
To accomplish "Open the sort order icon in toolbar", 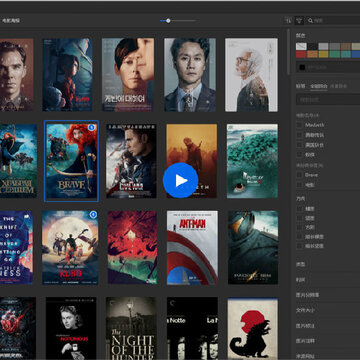I will pyautogui.click(x=289, y=21).
